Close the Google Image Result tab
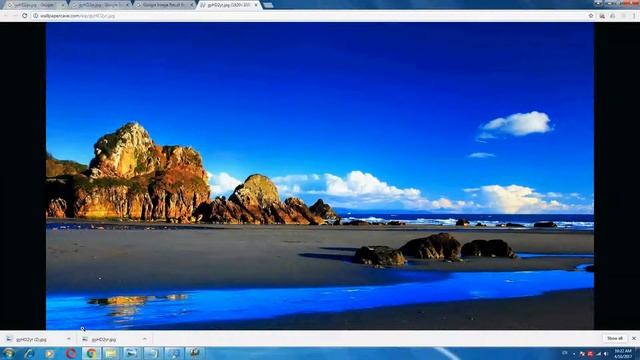The height and width of the screenshot is (360, 640). 191,5
